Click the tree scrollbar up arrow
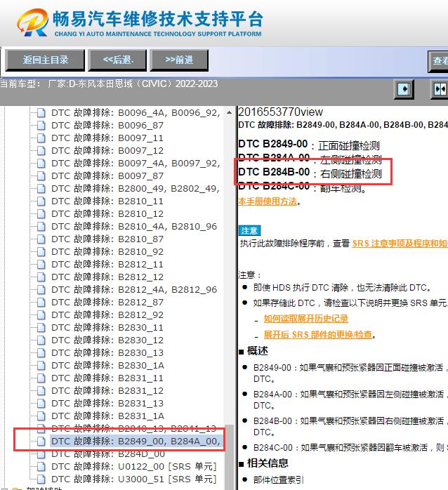Viewport: 448px width, 490px height. (229, 112)
